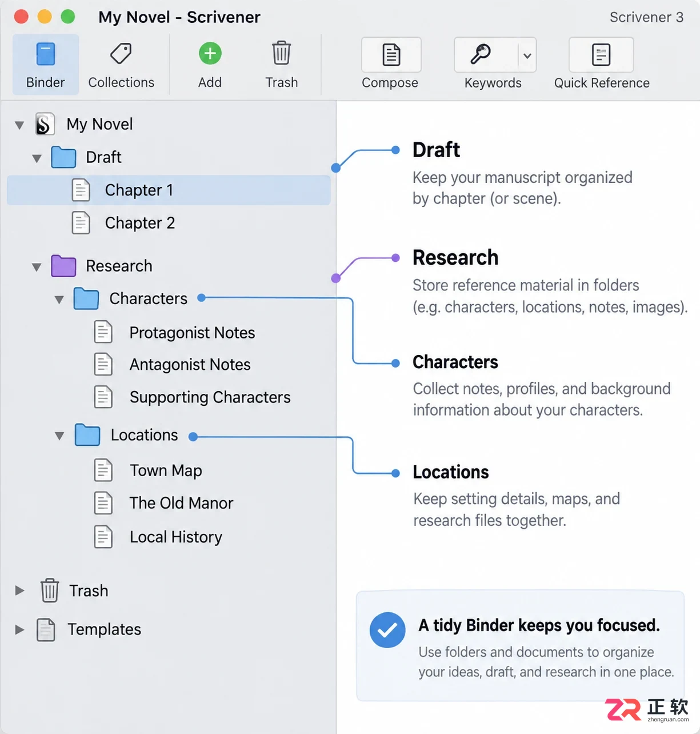Open the Keywords dropdown arrow
700x734 pixels.
click(x=527, y=55)
